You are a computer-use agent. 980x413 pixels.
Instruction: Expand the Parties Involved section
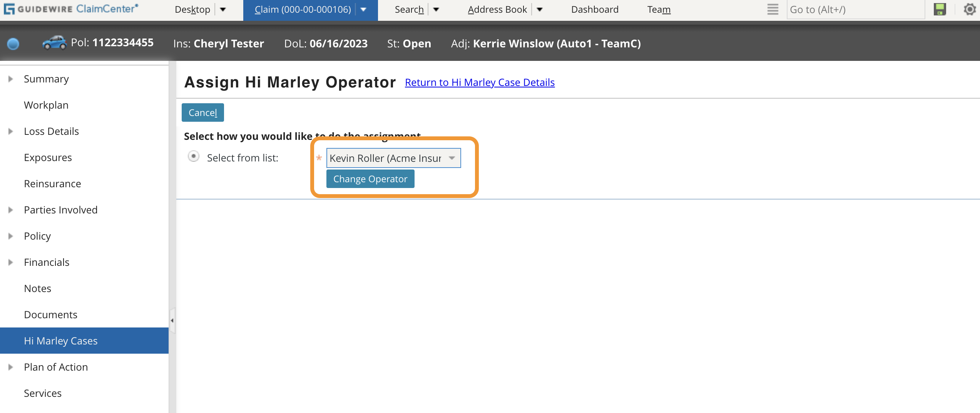(x=10, y=210)
